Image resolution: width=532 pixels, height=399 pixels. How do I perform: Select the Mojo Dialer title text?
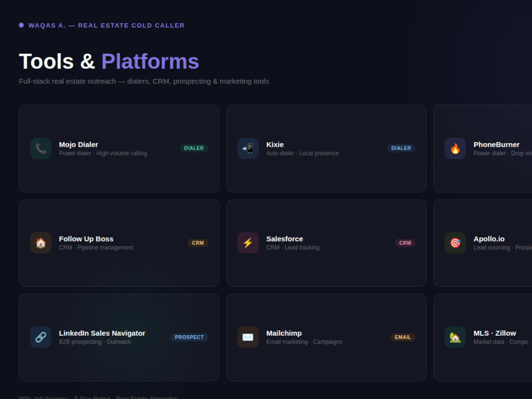tap(78, 145)
